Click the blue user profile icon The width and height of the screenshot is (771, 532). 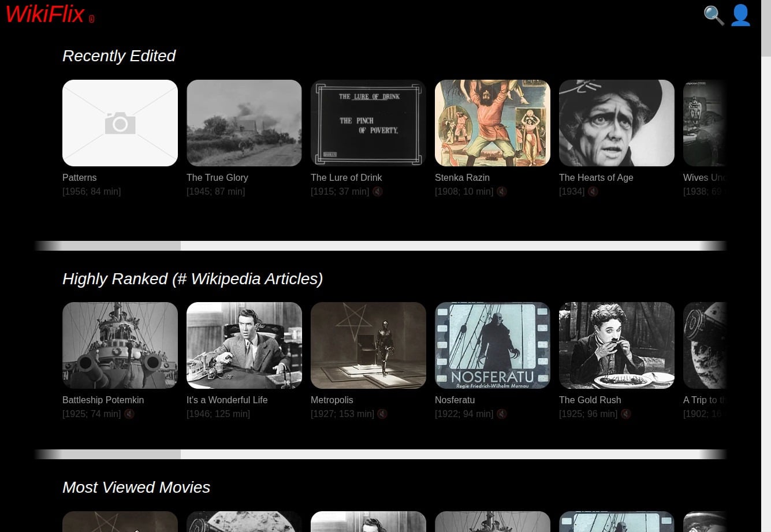pos(740,16)
